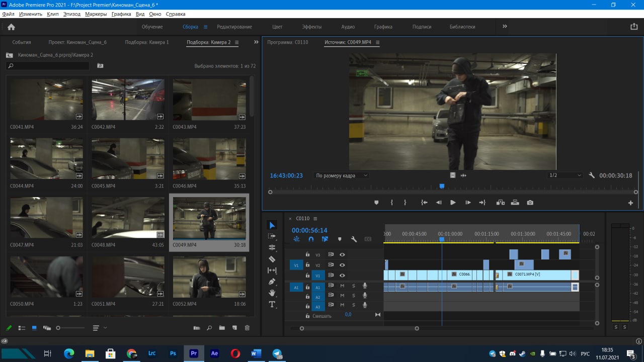
Task: Delete selected item with trash icon
Action: coord(247,328)
